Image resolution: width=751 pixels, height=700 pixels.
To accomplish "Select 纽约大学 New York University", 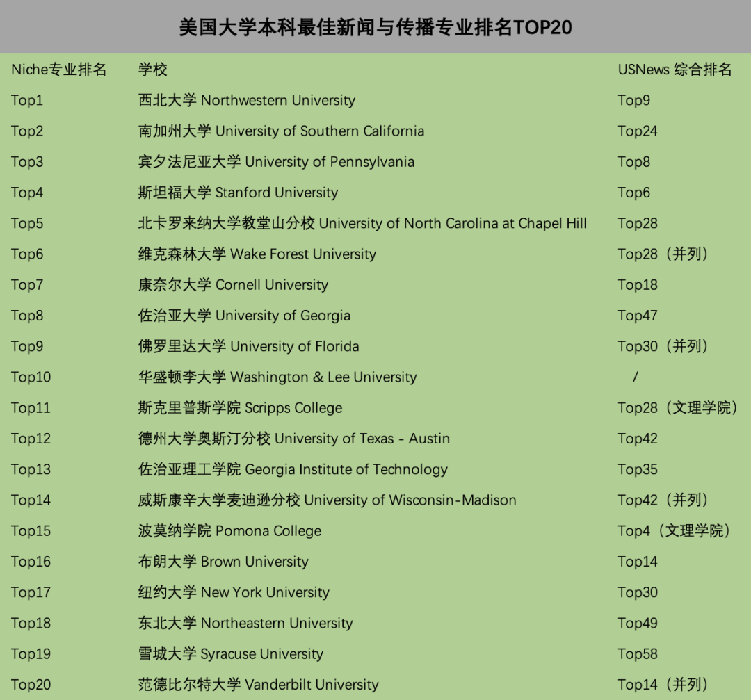I will click(234, 592).
